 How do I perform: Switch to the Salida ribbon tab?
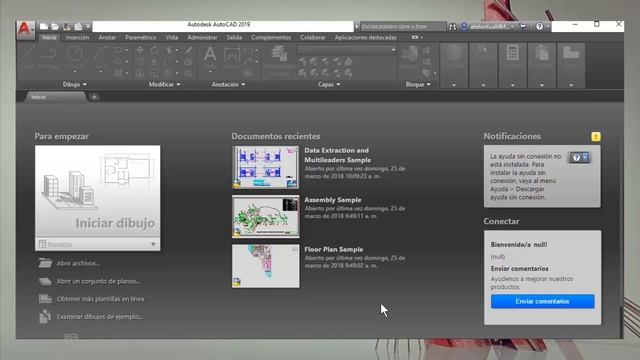[x=234, y=38]
